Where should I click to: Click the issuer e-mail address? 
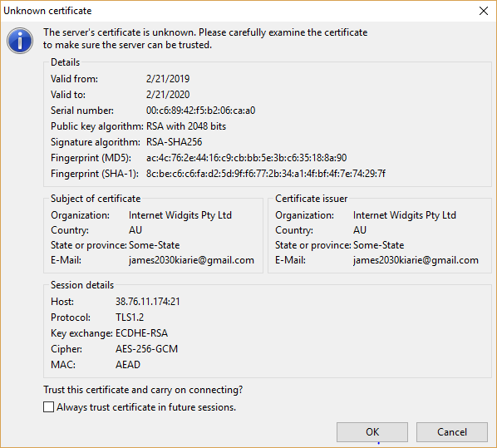416,260
